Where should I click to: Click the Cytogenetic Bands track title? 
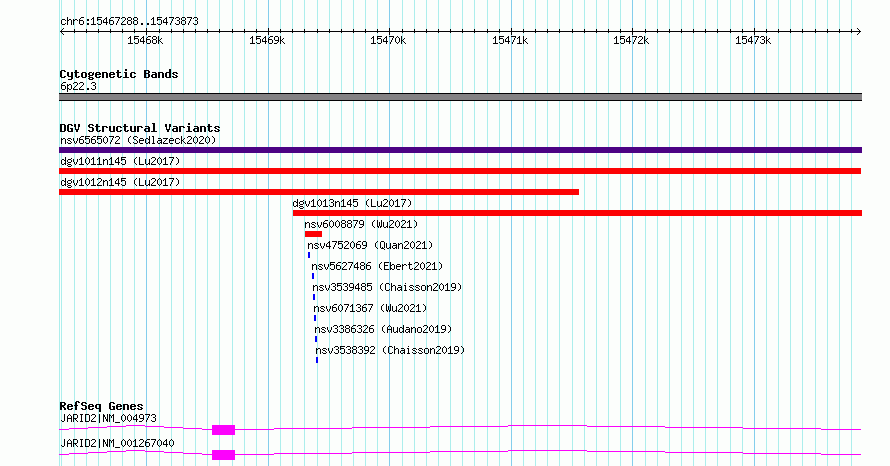click(119, 74)
